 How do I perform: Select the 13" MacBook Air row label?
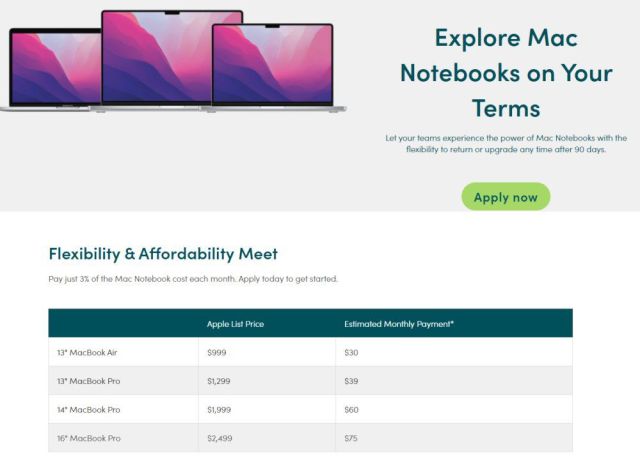[87, 352]
